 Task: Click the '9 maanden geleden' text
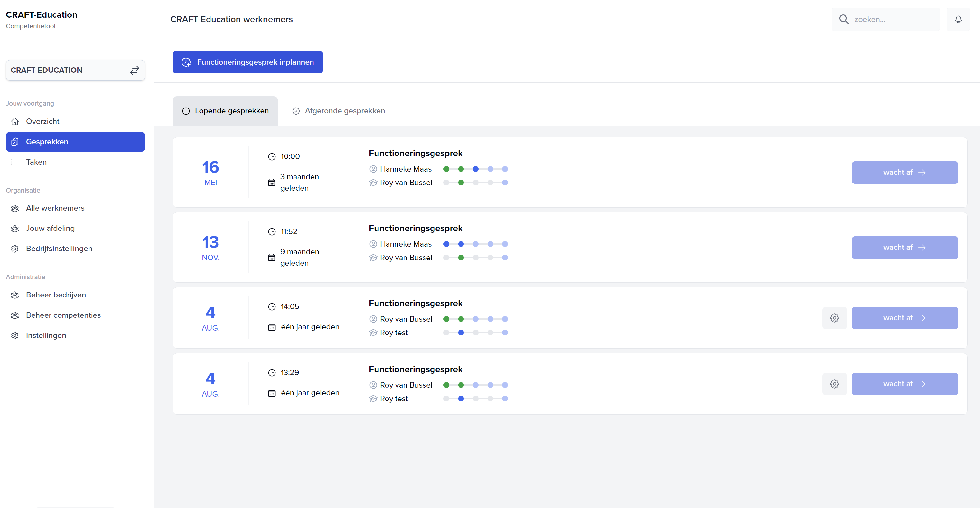tap(300, 258)
